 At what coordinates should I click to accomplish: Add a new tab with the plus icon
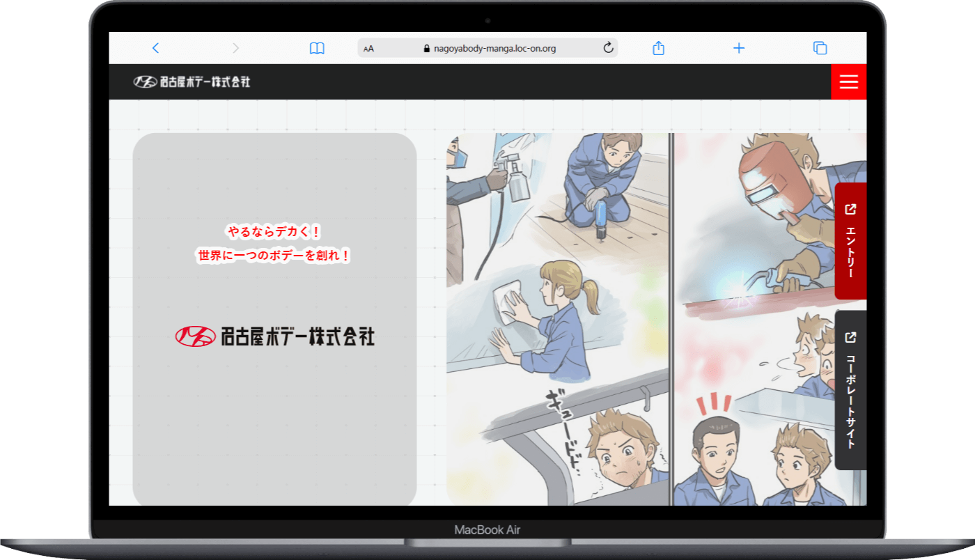pyautogui.click(x=739, y=48)
